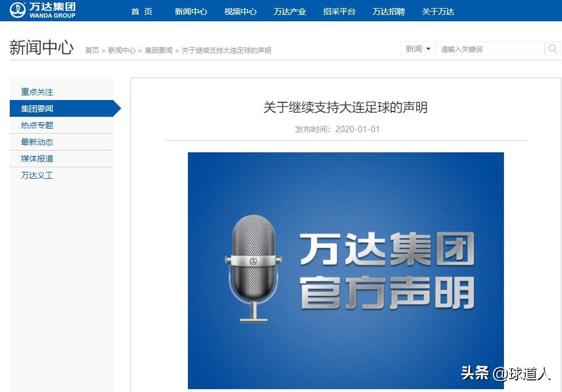This screenshot has height=392, width=562.
Task: Open the 新闻 search category dropdown
Action: click(x=417, y=49)
